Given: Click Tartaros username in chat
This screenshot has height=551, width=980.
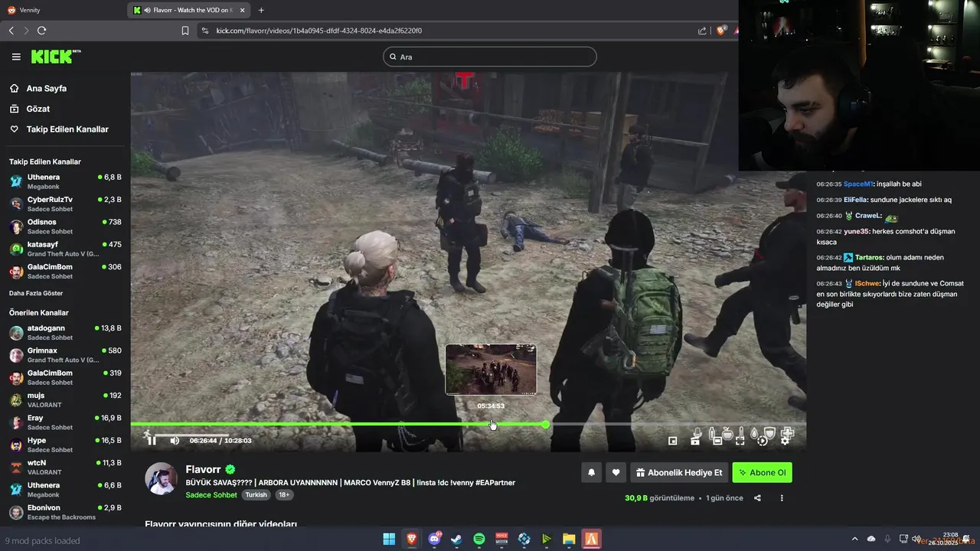Looking at the screenshot, I should coord(869,258).
